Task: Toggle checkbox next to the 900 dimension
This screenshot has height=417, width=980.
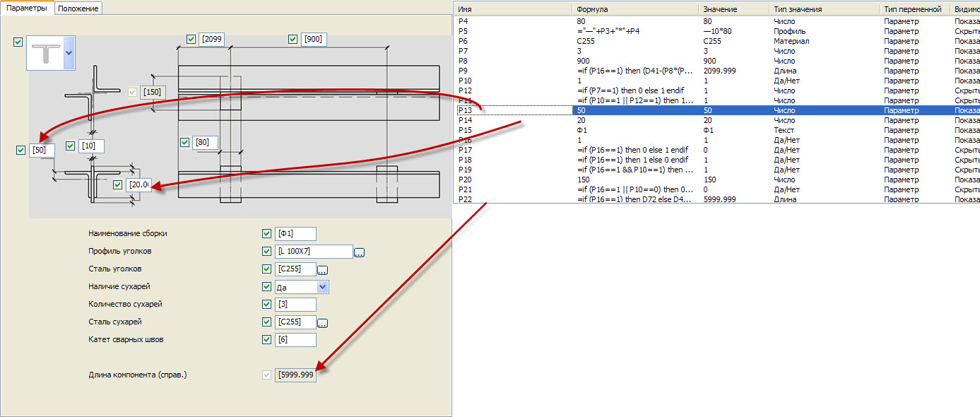Action: point(293,40)
